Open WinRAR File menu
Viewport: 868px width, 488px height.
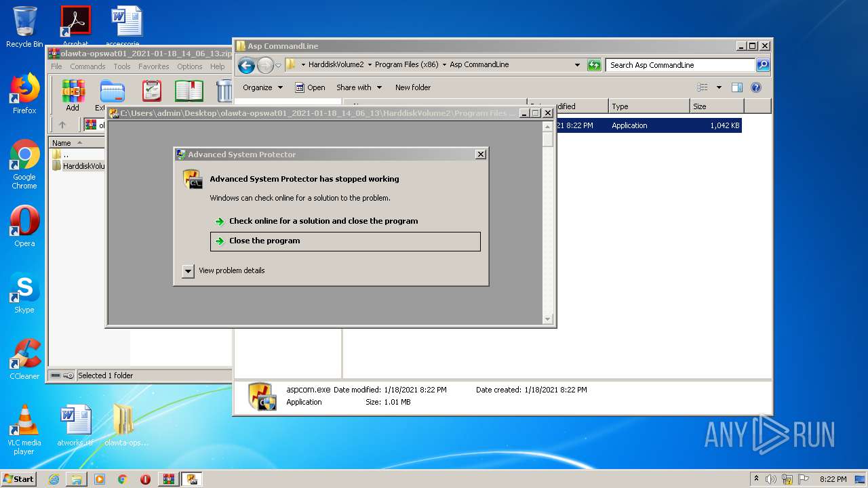pyautogui.click(x=56, y=66)
